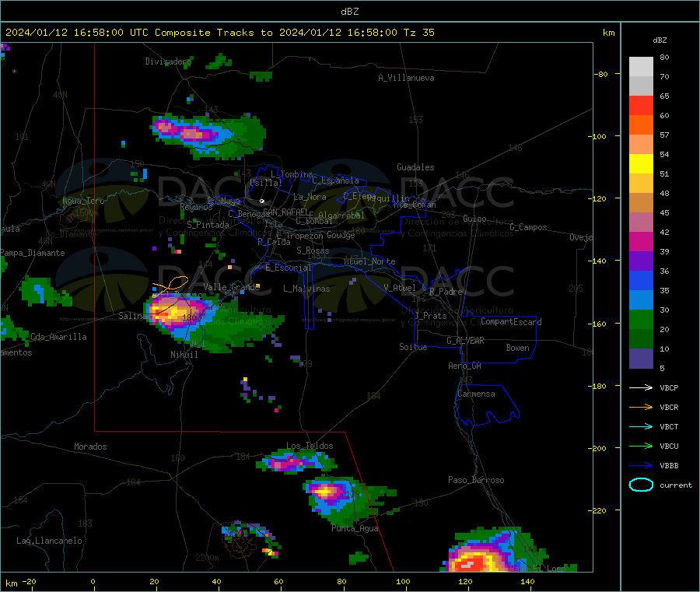
Task: Click the white radar site marker near SAN_RAFAEL
Action: [262, 201]
